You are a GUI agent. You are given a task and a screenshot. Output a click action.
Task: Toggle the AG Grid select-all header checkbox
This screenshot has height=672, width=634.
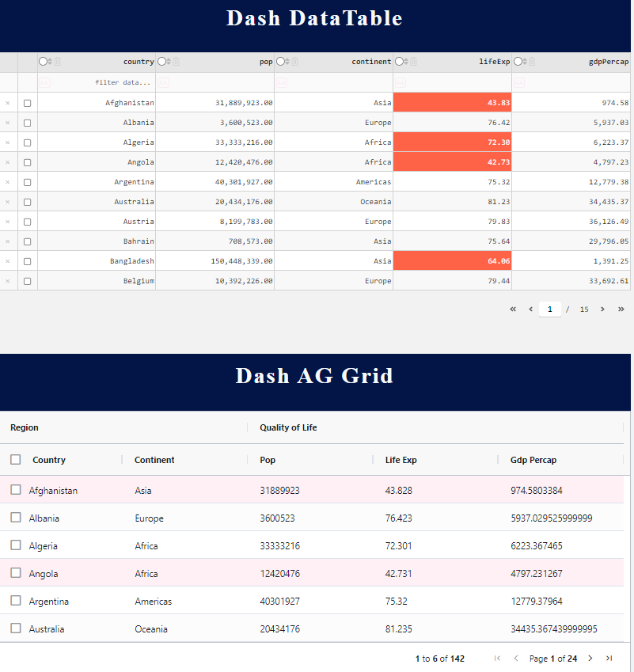pos(16,460)
